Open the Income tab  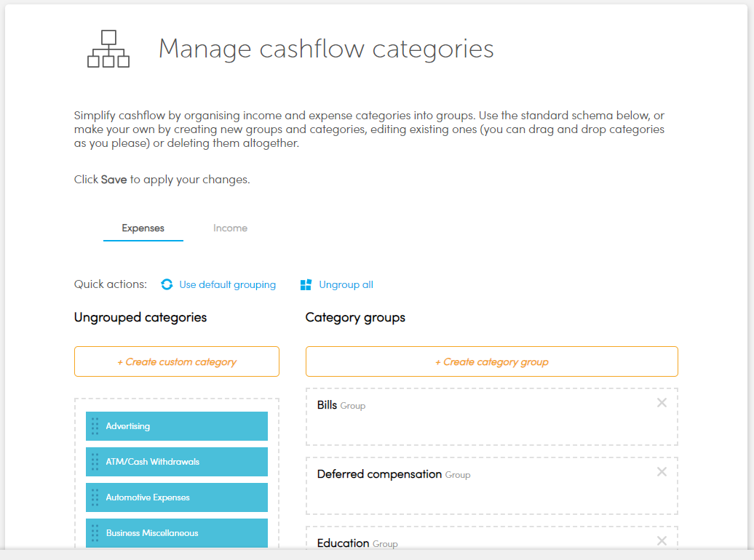click(230, 228)
